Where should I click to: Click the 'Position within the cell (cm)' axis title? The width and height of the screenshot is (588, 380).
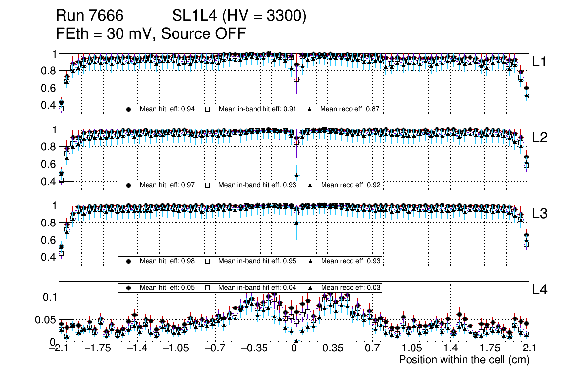click(464, 360)
